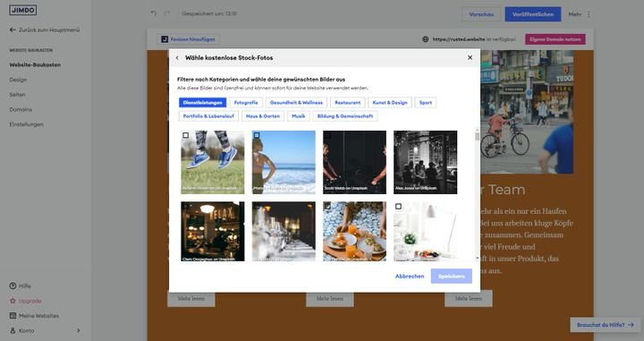Go back via Zurück zum Hauptmenü arrow
This screenshot has width=644, height=341.
13,30
